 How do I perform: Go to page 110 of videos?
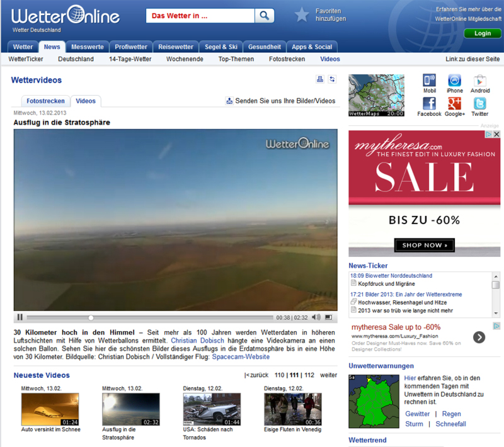pos(279,375)
